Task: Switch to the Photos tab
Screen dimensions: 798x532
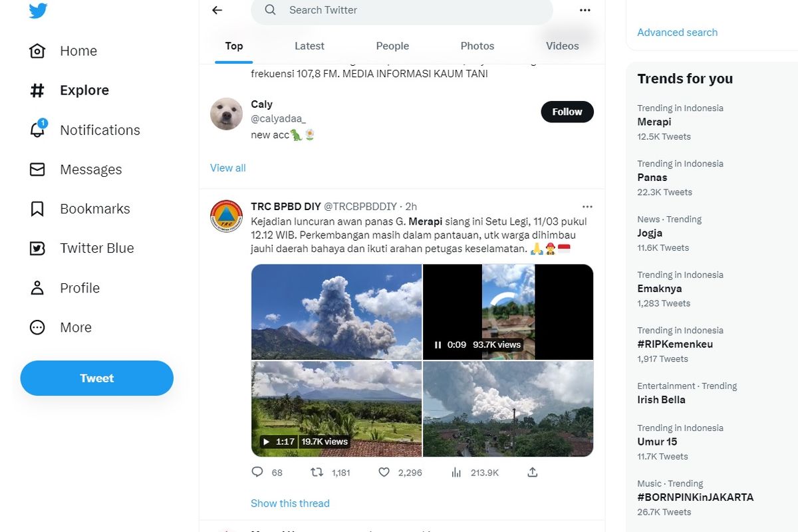Action: tap(477, 46)
